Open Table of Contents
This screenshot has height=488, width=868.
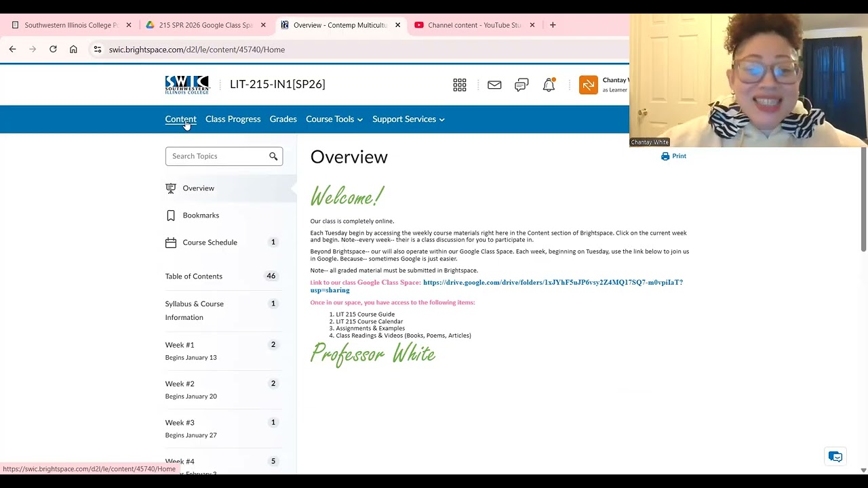(194, 276)
